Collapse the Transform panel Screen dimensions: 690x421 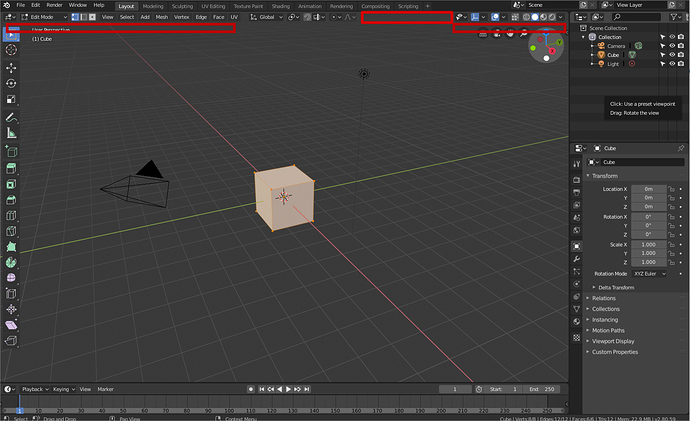pos(605,176)
